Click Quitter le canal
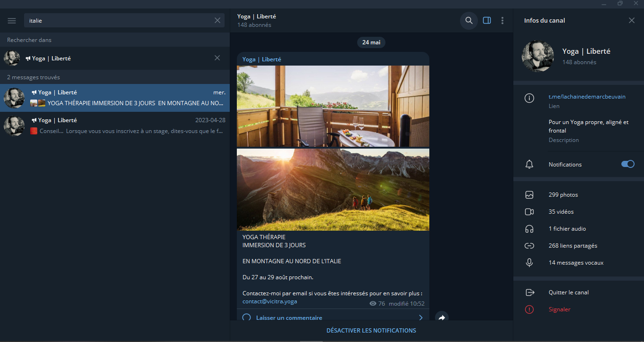The height and width of the screenshot is (342, 644). point(569,292)
